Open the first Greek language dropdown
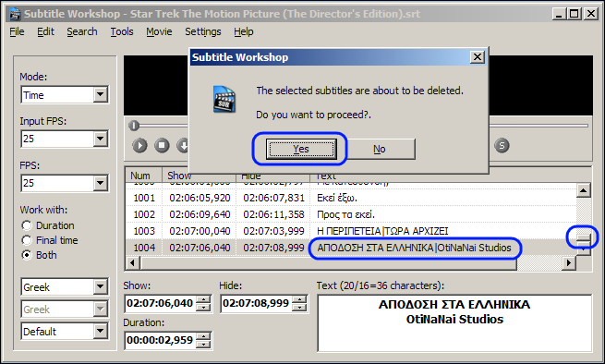The image size is (605, 364). [x=100, y=286]
